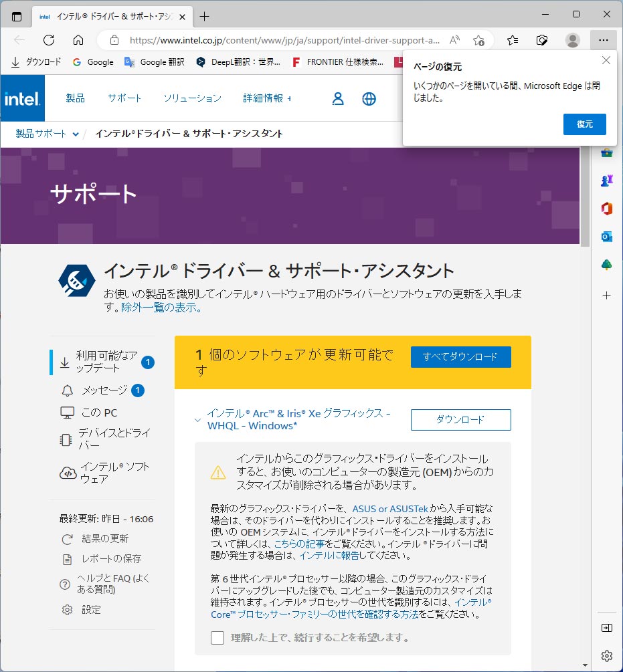
Task: Open ヘルプと FAQ link
Action: (x=104, y=584)
